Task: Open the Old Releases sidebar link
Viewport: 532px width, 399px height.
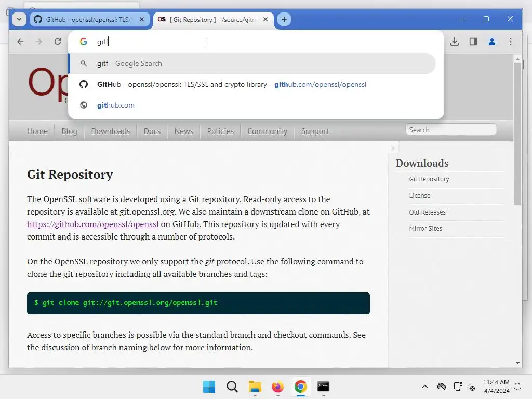Action: [x=427, y=212]
